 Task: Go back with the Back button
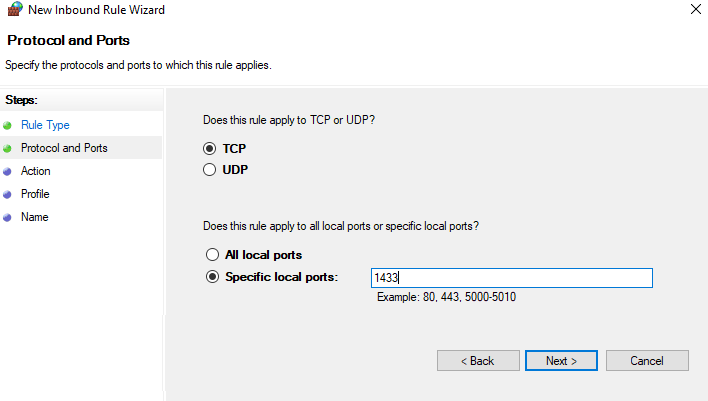coord(477,361)
